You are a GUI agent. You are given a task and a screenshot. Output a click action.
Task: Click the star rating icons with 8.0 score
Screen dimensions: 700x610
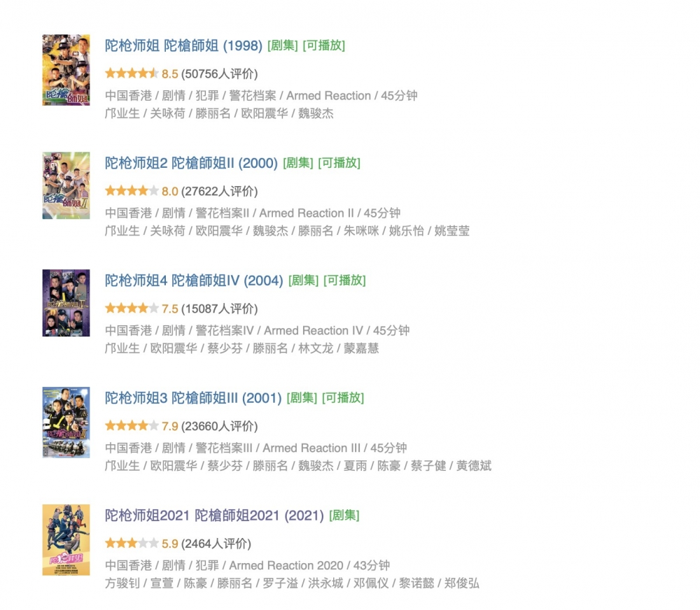tap(132, 190)
